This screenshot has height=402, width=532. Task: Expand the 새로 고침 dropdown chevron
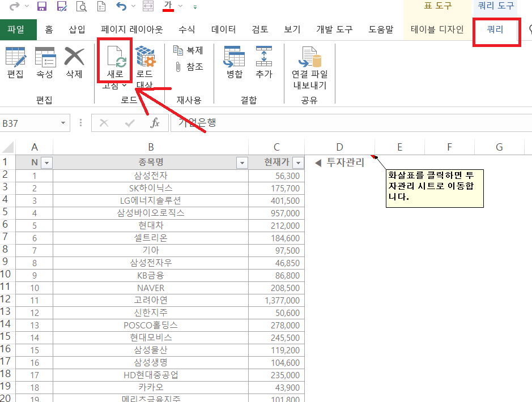[x=125, y=85]
